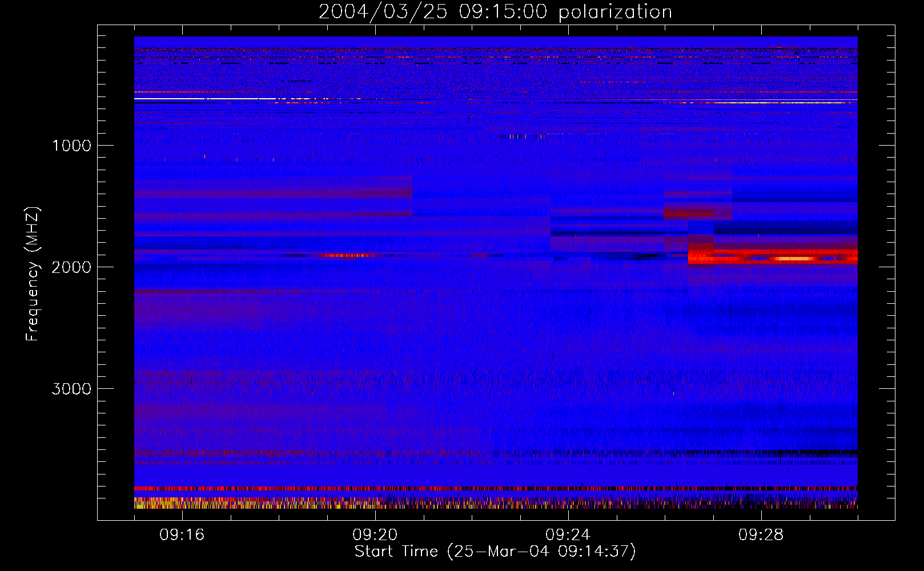Click the "3000" frequency tick label
This screenshot has height=571, width=924.
[71, 389]
